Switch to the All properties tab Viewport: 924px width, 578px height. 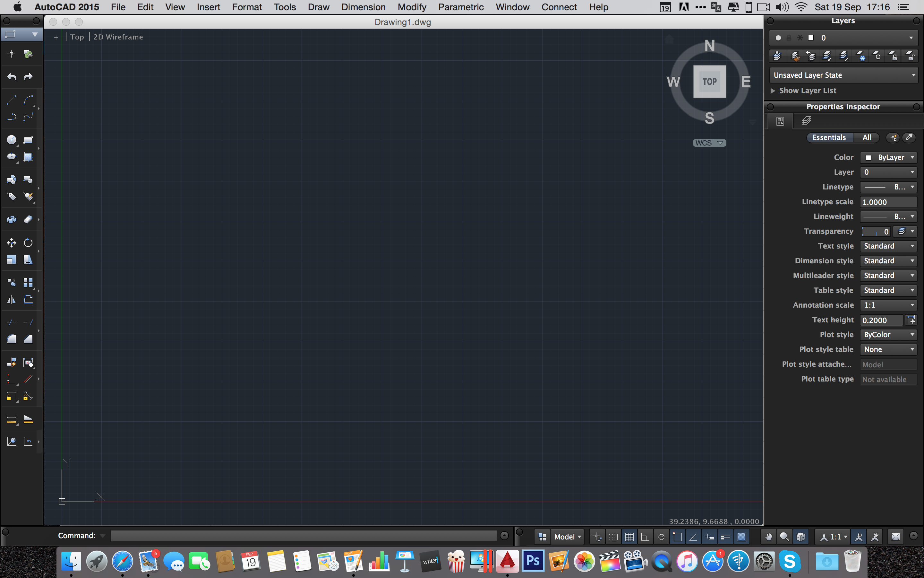(867, 138)
